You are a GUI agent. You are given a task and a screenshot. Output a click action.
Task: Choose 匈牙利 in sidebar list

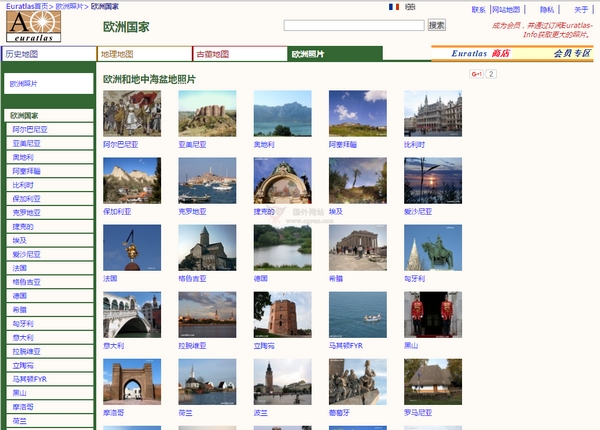point(50,324)
